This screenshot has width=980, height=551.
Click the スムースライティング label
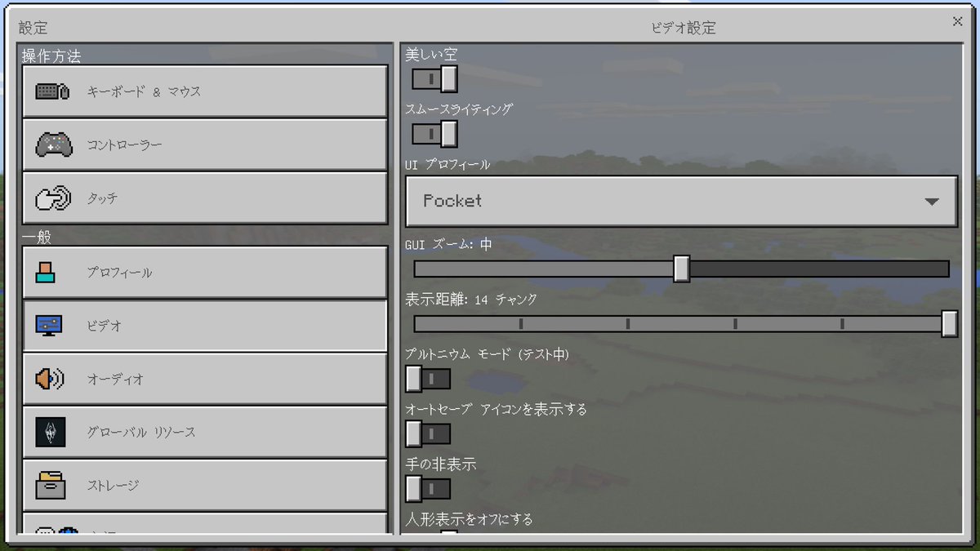pos(459,109)
